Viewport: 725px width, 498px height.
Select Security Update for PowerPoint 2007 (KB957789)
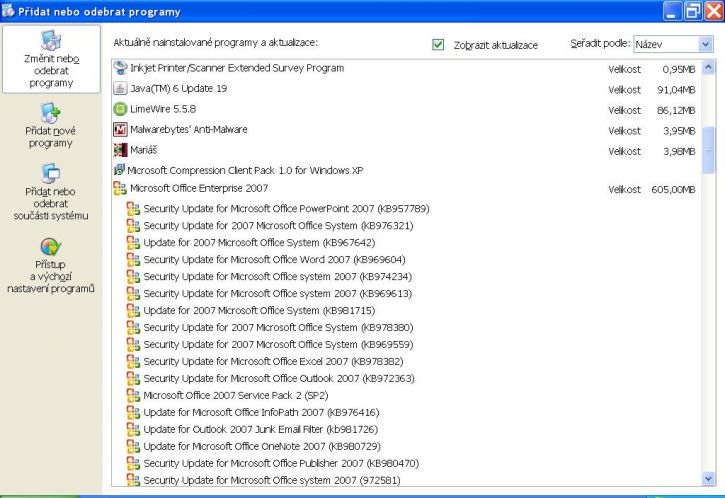pyautogui.click(x=286, y=209)
